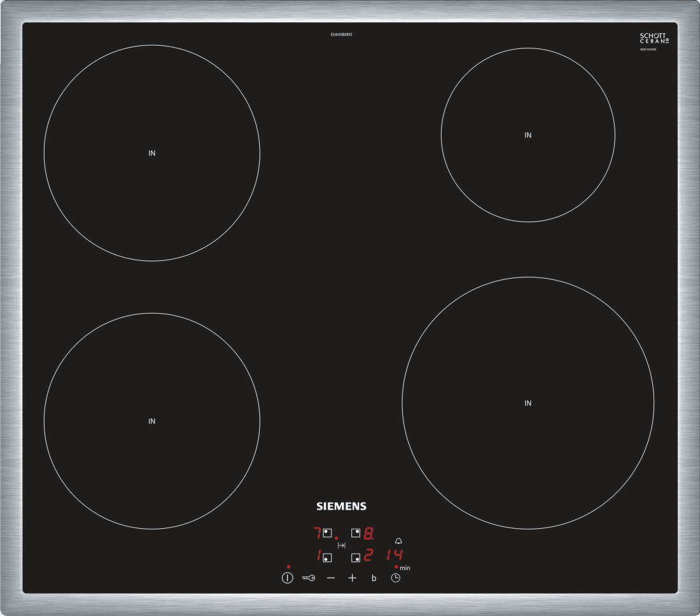This screenshot has height=616, width=700.
Task: Select the rear-left cooking zone square
Action: [x=327, y=533]
